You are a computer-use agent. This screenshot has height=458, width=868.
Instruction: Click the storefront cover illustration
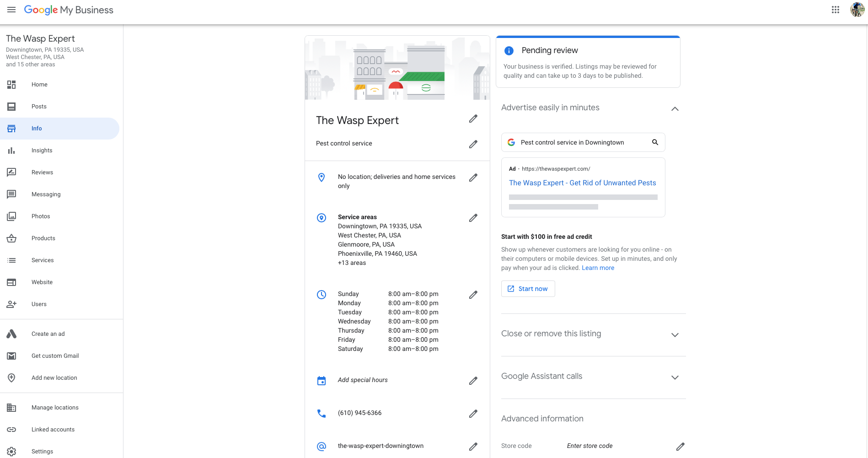point(397,68)
